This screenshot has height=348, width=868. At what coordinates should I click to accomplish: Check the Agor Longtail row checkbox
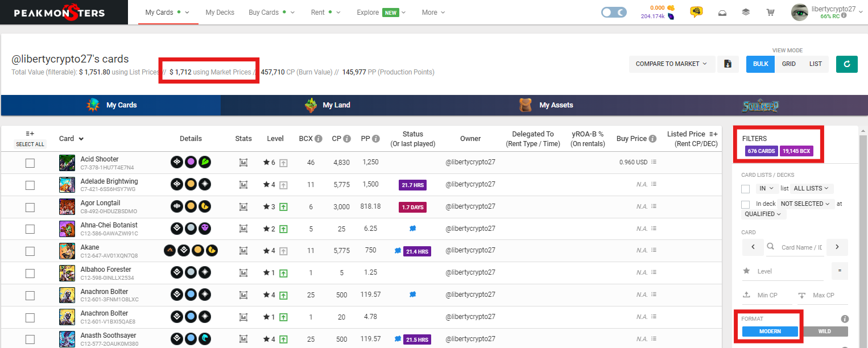30,207
